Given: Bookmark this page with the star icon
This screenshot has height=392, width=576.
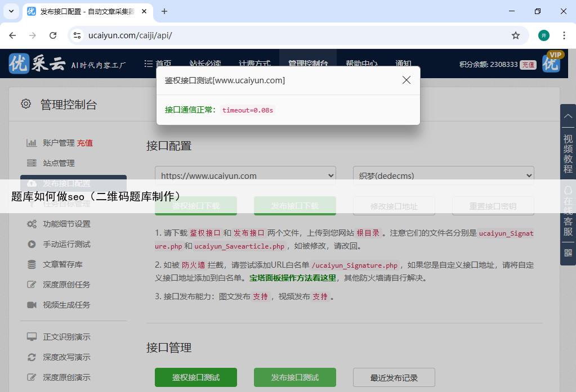Looking at the screenshot, I should pos(515,35).
